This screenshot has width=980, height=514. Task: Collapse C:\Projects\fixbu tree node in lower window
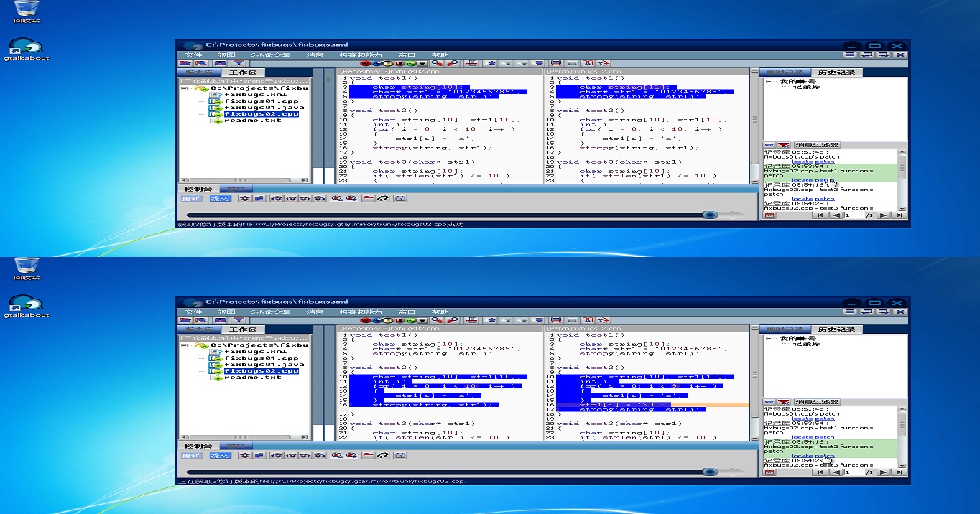tap(185, 345)
